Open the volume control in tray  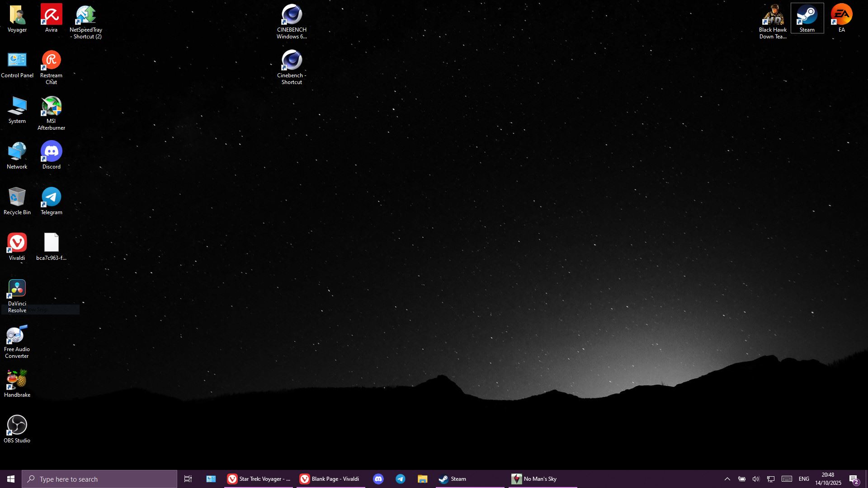pos(756,479)
